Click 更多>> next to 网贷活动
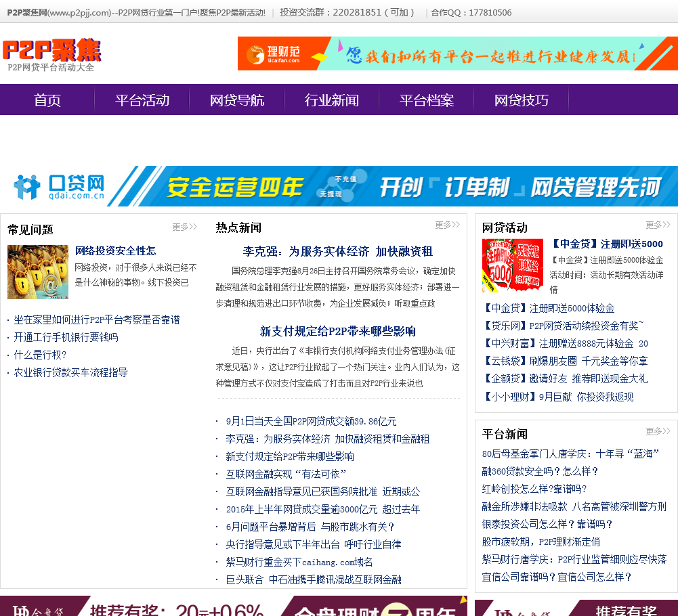The height and width of the screenshot is (616, 678). (658, 225)
